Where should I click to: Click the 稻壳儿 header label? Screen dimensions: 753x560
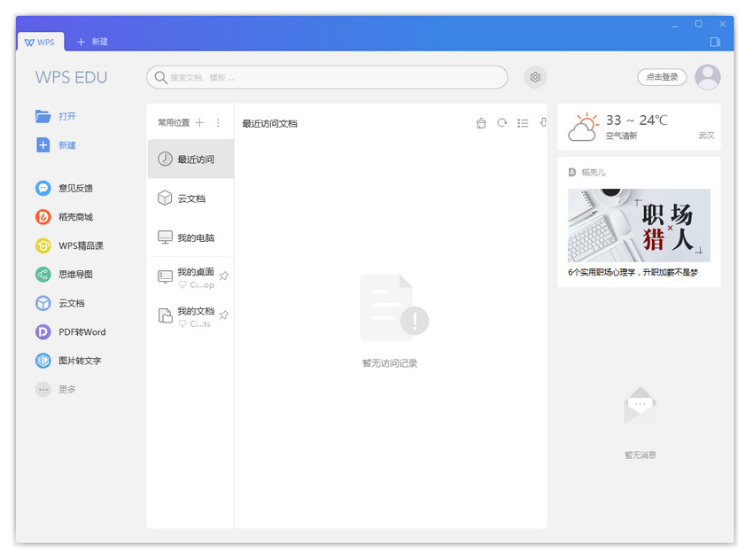(593, 172)
